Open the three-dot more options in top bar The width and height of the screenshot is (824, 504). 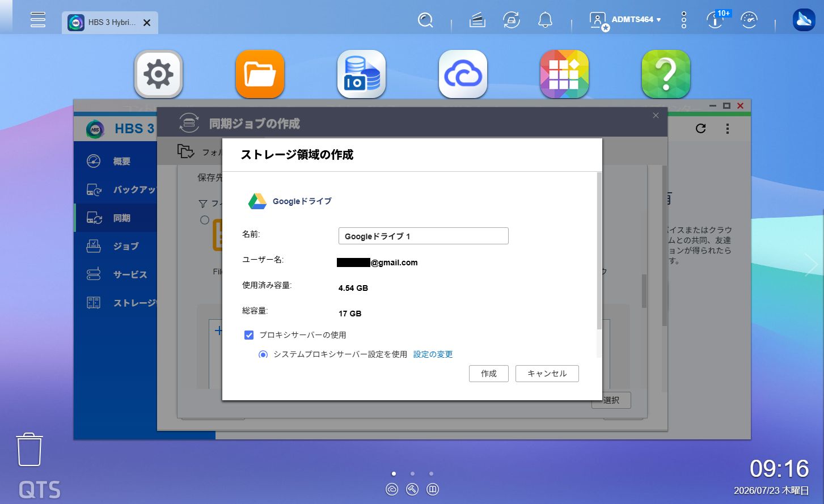coord(684,20)
